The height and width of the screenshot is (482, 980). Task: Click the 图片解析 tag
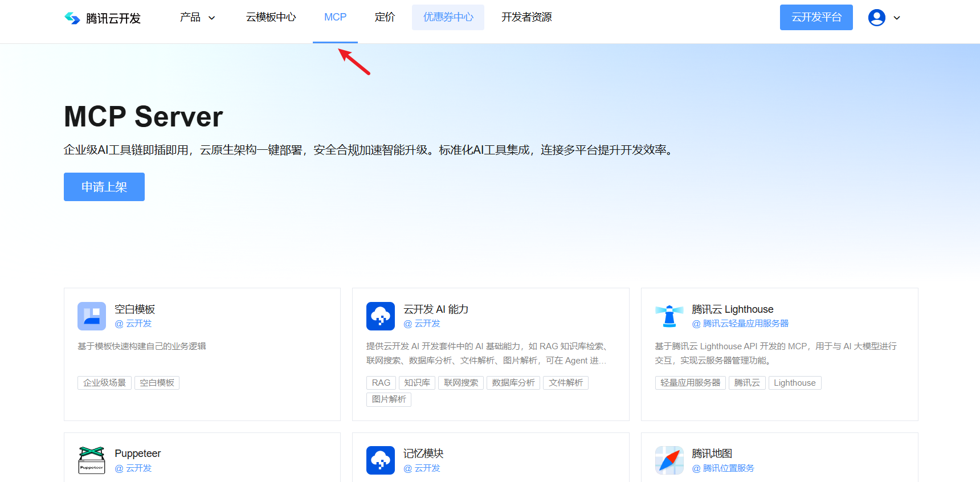tap(389, 399)
